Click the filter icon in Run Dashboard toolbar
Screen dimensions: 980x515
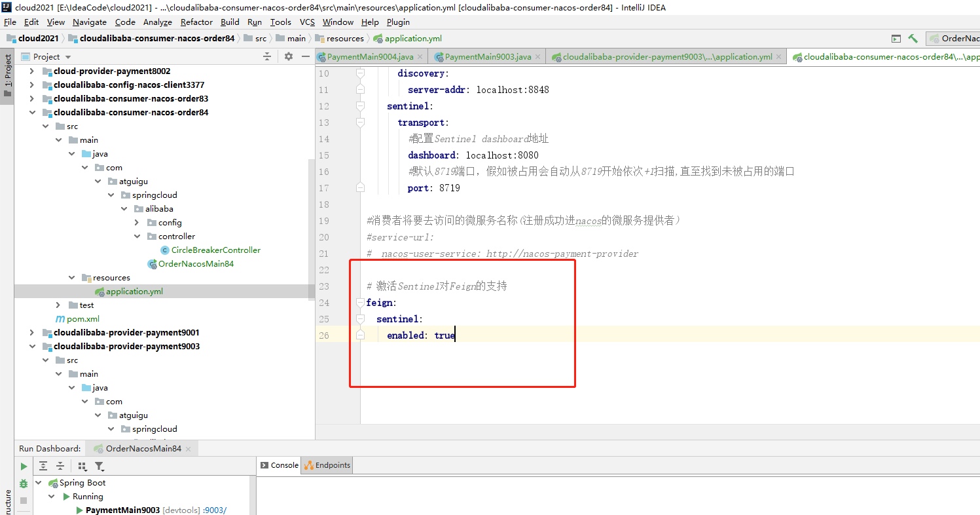[x=100, y=466]
